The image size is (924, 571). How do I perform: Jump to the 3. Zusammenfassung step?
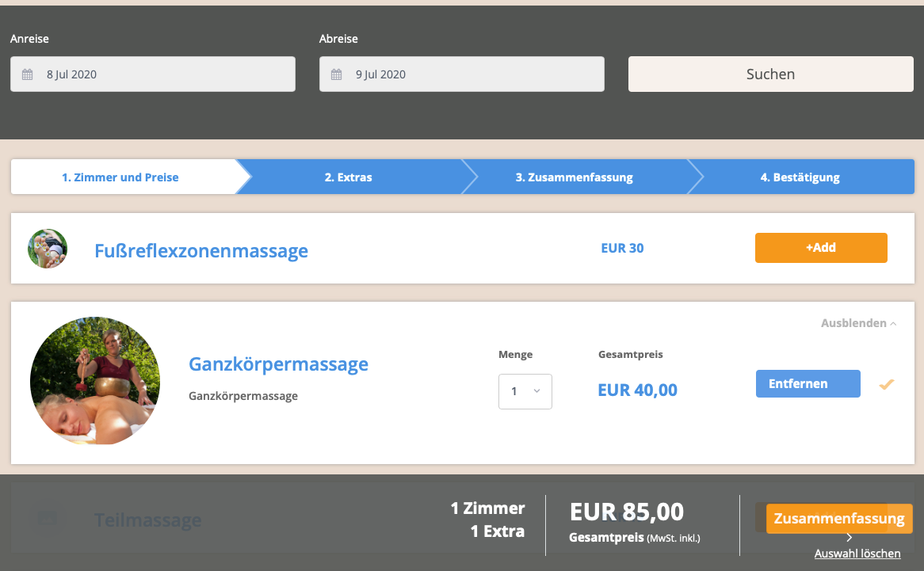[x=574, y=177]
